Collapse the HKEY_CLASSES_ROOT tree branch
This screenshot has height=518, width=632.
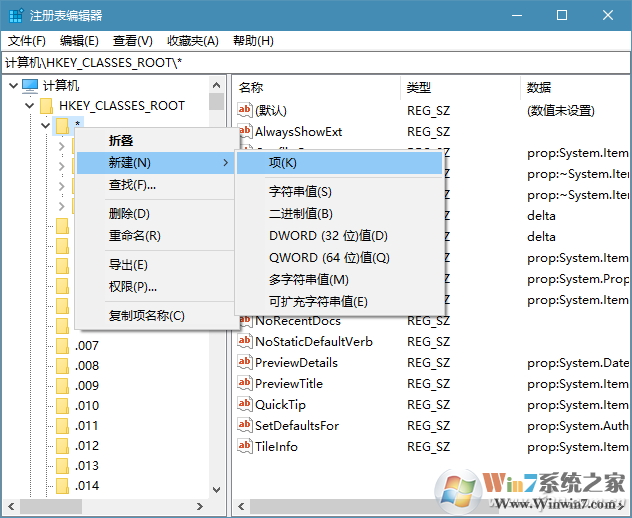pos(27,106)
